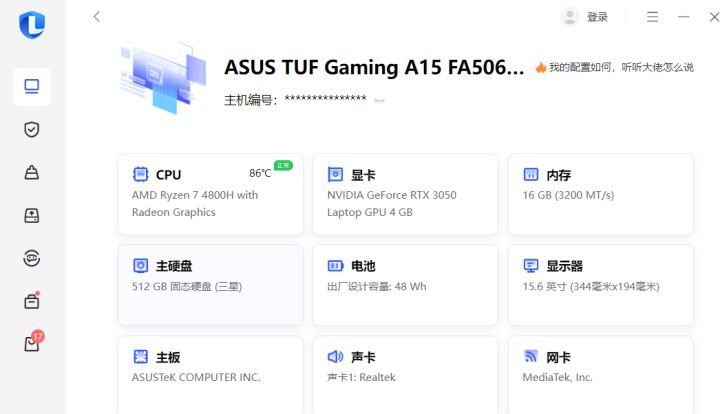The width and height of the screenshot is (720, 414).
Task: Click the AMD Ryzen 7 4800H description
Action: (195, 204)
